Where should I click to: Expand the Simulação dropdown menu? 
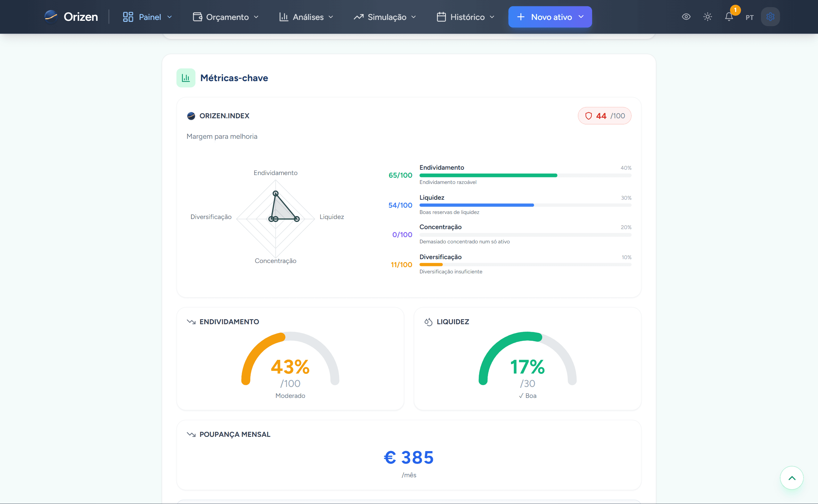[385, 17]
